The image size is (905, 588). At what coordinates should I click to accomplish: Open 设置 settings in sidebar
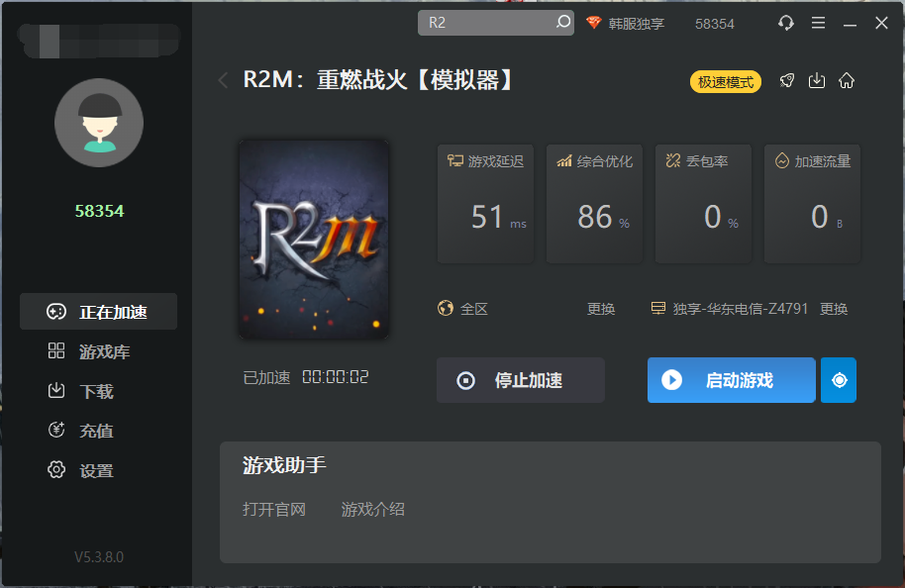(x=98, y=470)
